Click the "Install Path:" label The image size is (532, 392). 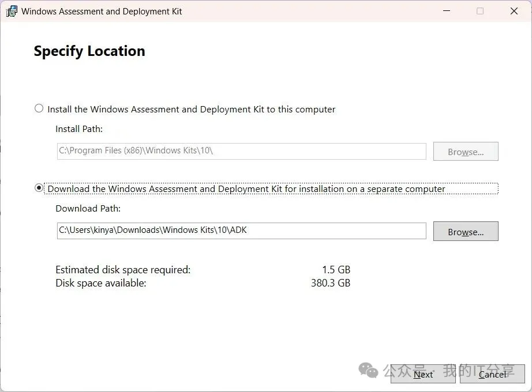[x=79, y=129]
